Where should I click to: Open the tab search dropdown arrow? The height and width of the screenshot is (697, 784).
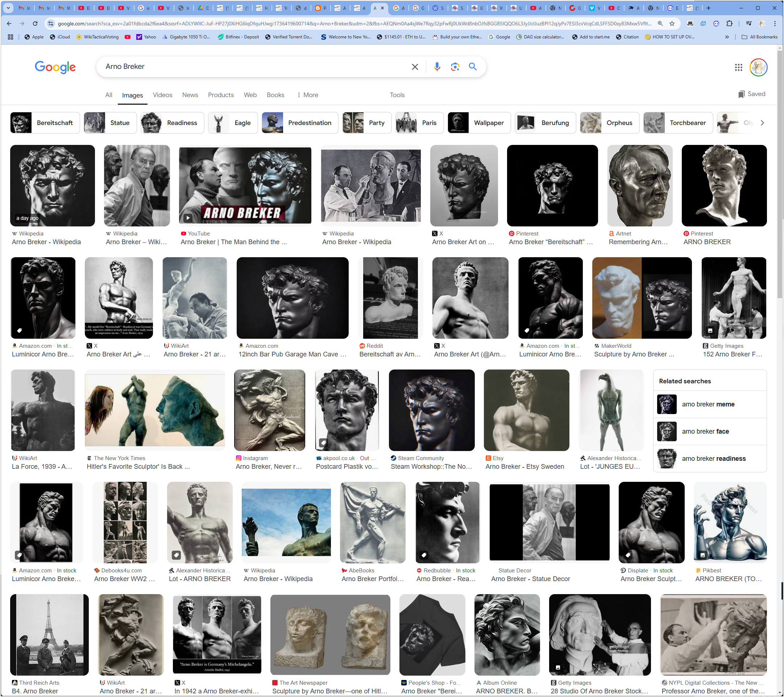pyautogui.click(x=8, y=8)
